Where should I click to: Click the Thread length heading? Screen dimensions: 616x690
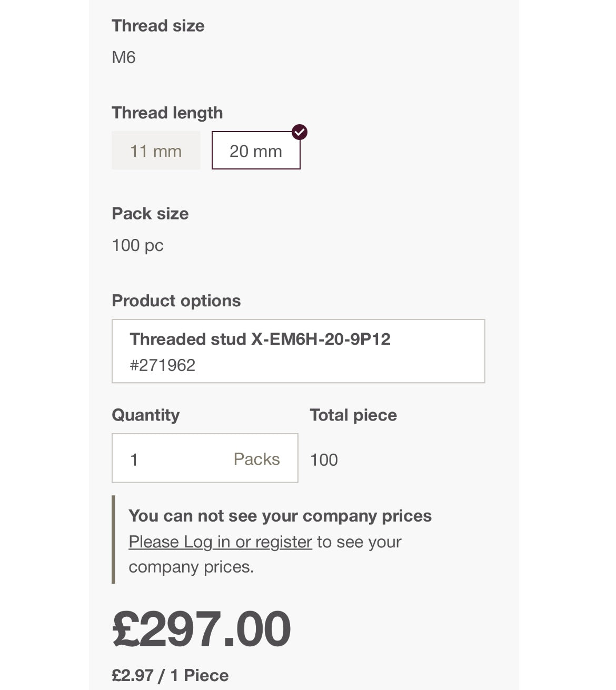[167, 113]
